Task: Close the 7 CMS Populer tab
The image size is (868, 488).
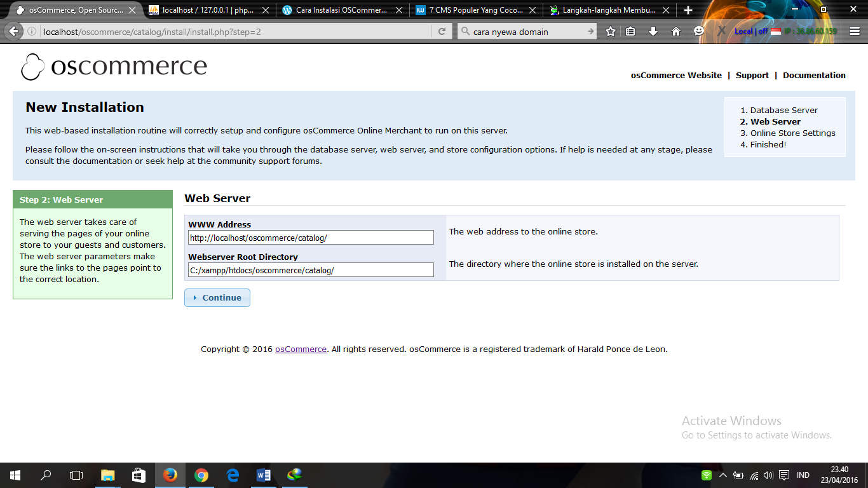Action: pos(531,10)
